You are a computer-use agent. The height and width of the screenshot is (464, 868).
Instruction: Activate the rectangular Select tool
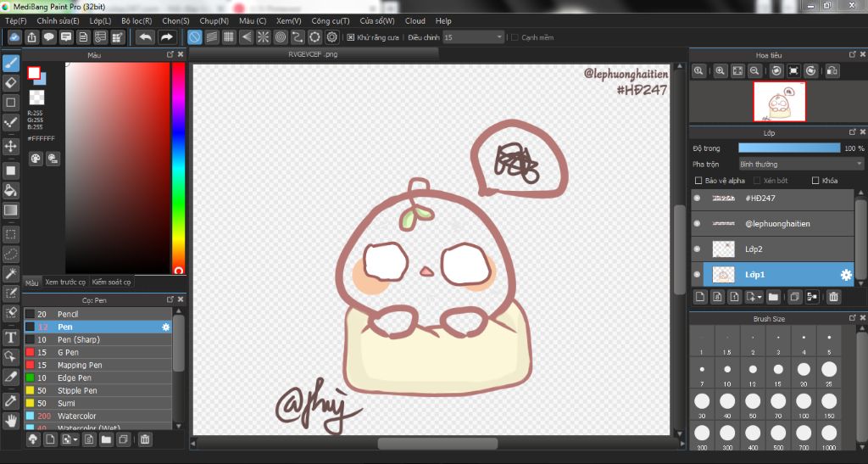coord(10,234)
